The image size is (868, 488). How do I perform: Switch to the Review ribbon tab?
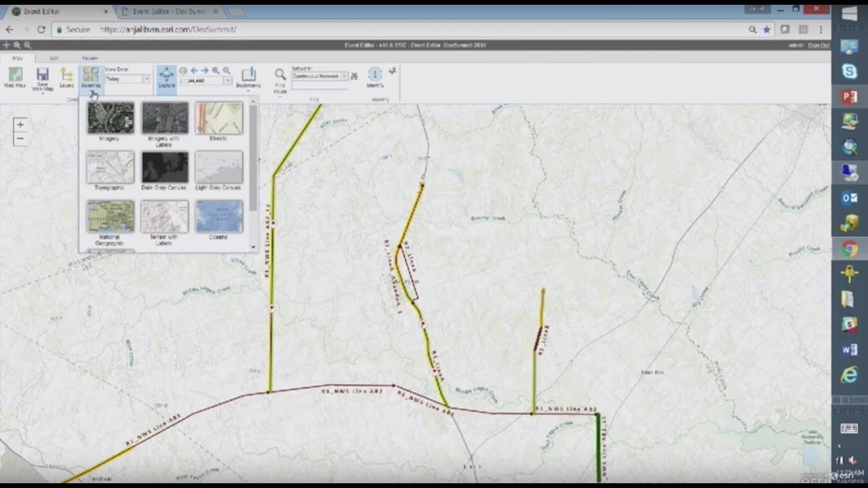90,58
